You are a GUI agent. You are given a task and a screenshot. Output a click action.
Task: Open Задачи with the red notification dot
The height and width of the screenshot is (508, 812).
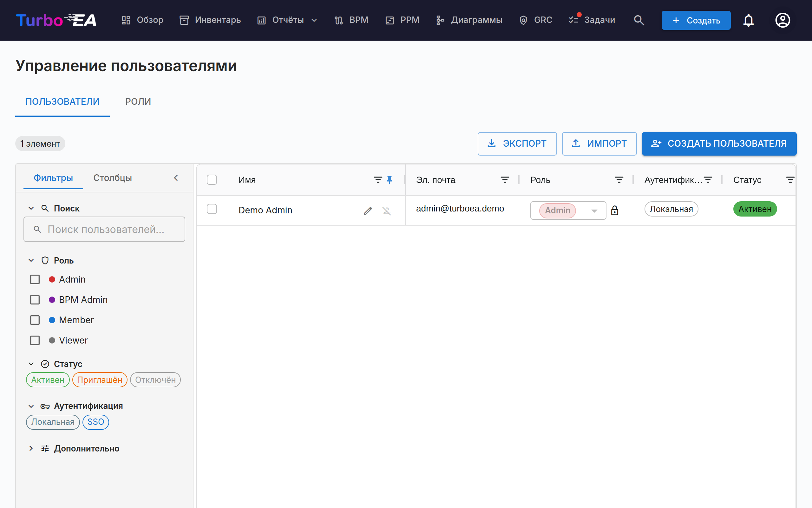click(592, 20)
